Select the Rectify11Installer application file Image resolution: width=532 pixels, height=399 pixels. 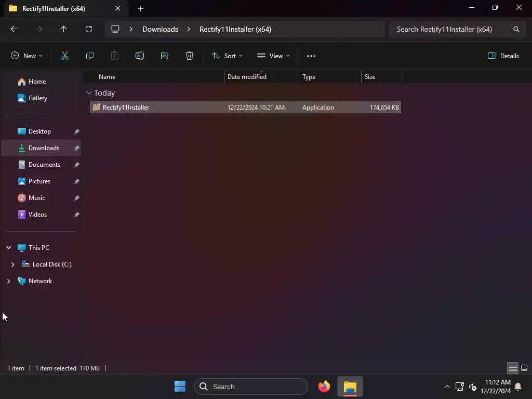coord(246,107)
